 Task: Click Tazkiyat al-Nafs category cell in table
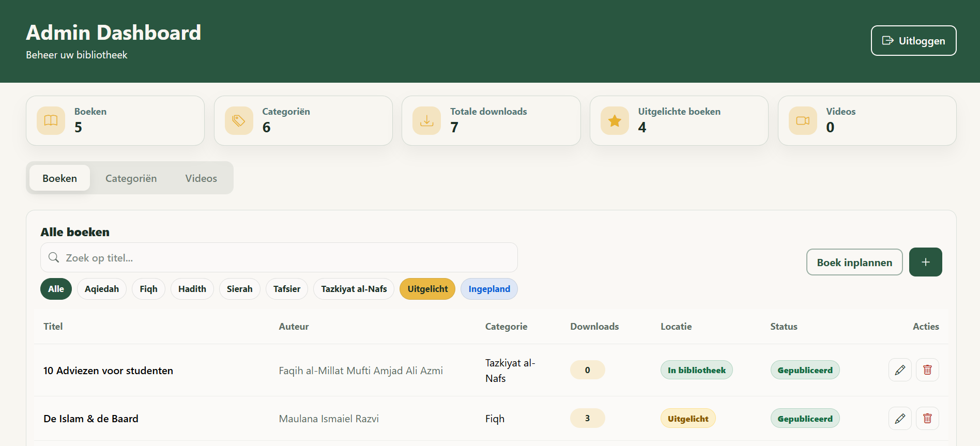coord(510,371)
